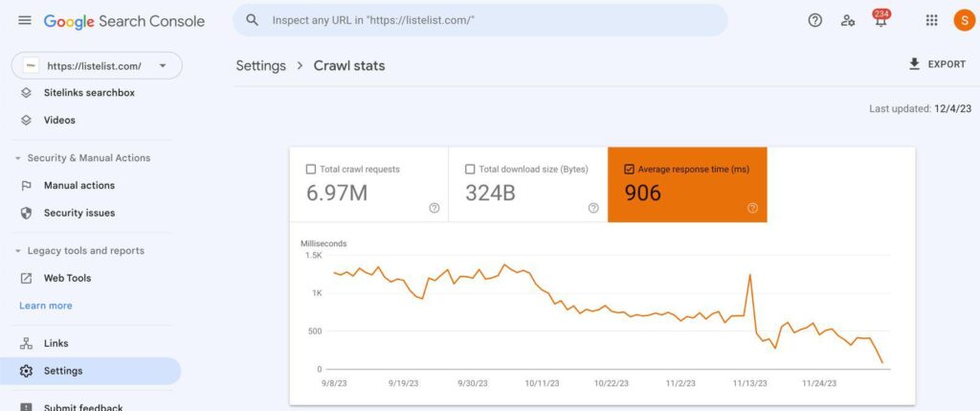Click the 9/30/23 date label

[473, 383]
